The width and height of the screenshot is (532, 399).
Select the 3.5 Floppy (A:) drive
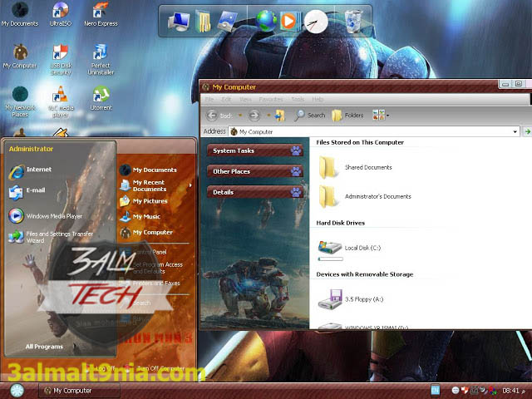coord(351,299)
